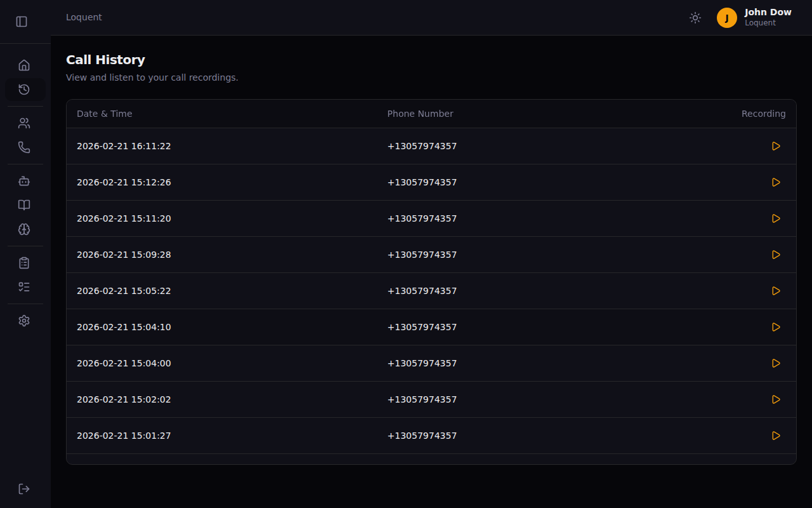Screen dimensions: 812x508
Task: Select the phone number in the 15:12:26 row
Action: pos(422,182)
